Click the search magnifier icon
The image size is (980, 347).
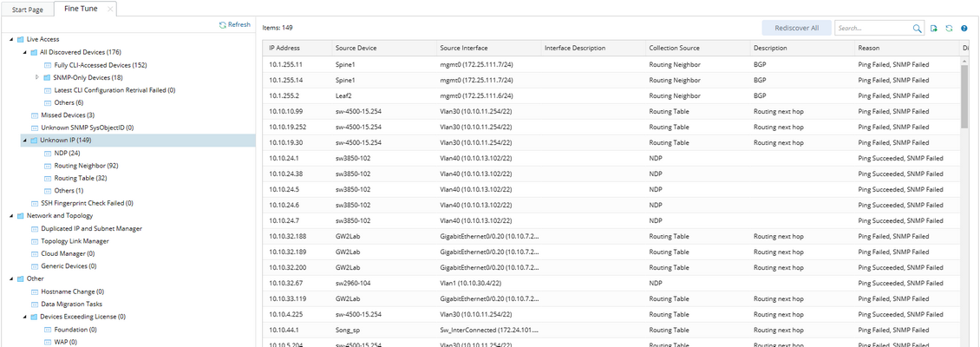[918, 29]
